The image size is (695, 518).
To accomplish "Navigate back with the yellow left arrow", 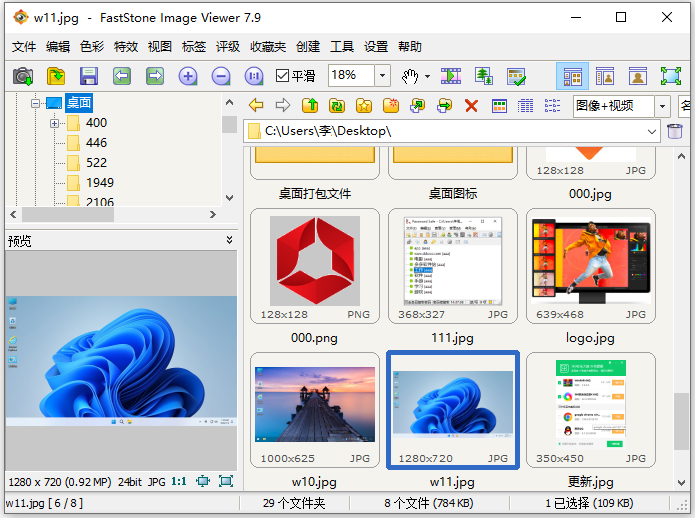I will (x=256, y=105).
